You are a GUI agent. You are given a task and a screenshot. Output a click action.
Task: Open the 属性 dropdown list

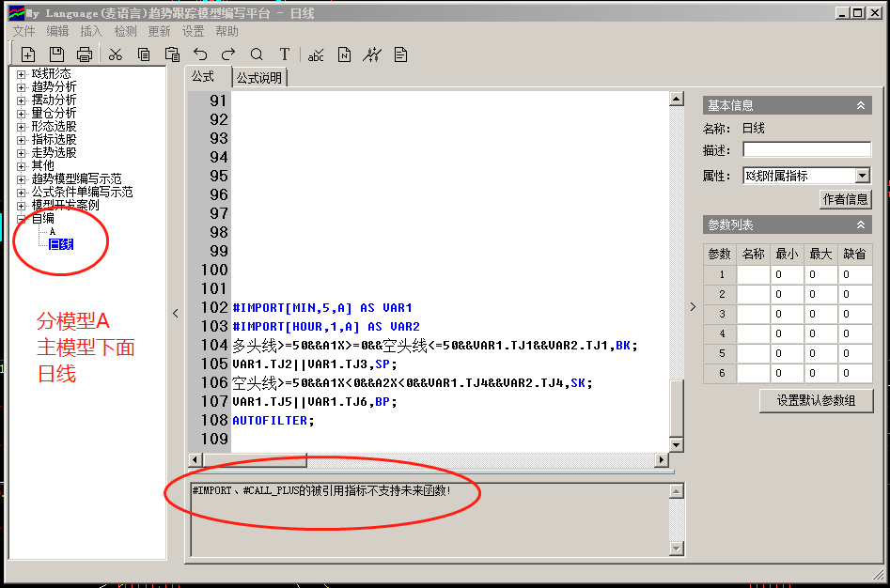pyautogui.click(x=862, y=176)
